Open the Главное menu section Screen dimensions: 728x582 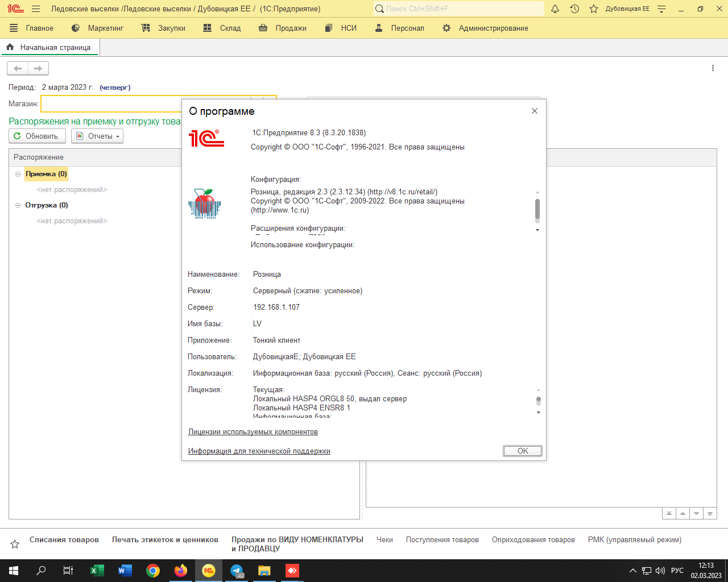(32, 28)
